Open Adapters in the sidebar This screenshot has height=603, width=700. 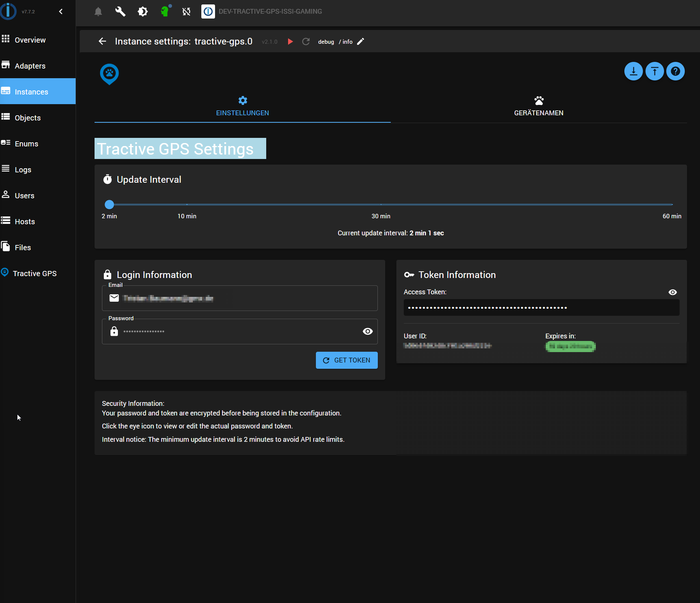(x=38, y=66)
